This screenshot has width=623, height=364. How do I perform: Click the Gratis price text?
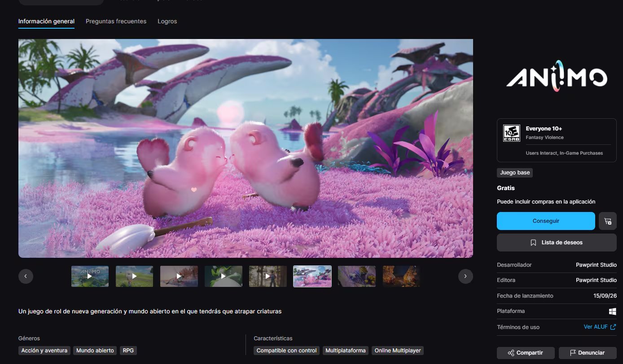pos(506,188)
